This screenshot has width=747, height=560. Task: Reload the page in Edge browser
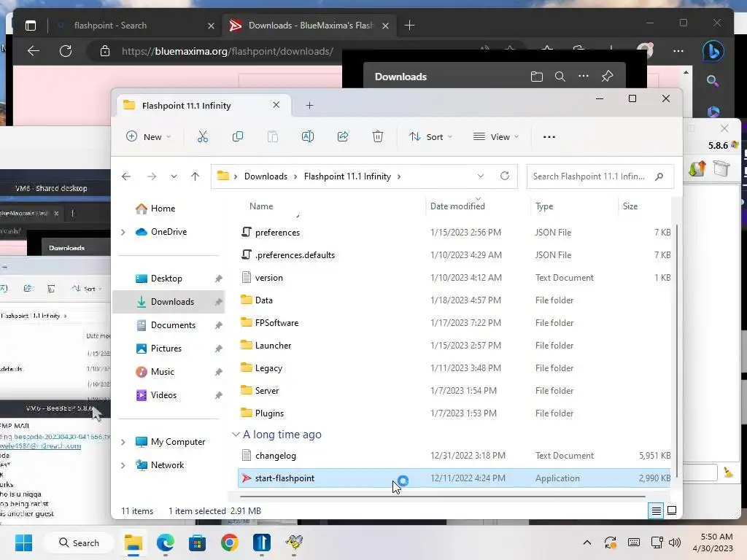pos(66,51)
